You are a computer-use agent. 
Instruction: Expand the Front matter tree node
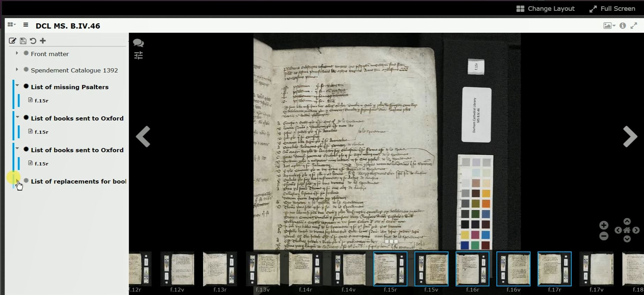[17, 53]
